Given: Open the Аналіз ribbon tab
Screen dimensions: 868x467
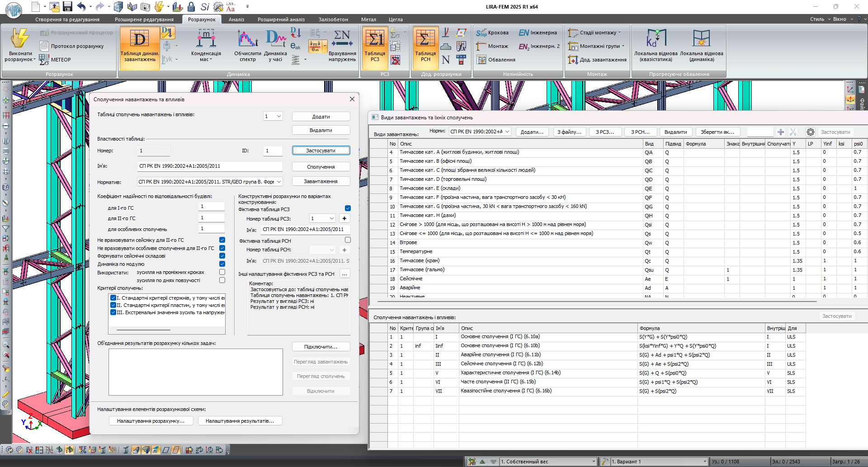Looking at the screenshot, I should pyautogui.click(x=236, y=19).
